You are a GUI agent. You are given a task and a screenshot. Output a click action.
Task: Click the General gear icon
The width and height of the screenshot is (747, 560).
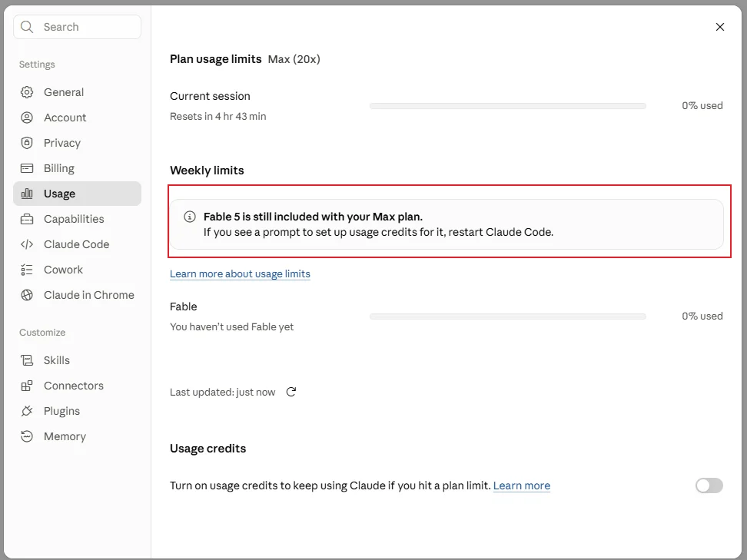click(x=27, y=92)
